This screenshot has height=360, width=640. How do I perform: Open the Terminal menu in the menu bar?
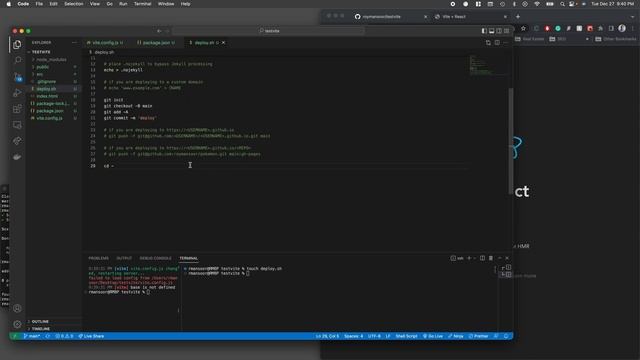click(142, 4)
